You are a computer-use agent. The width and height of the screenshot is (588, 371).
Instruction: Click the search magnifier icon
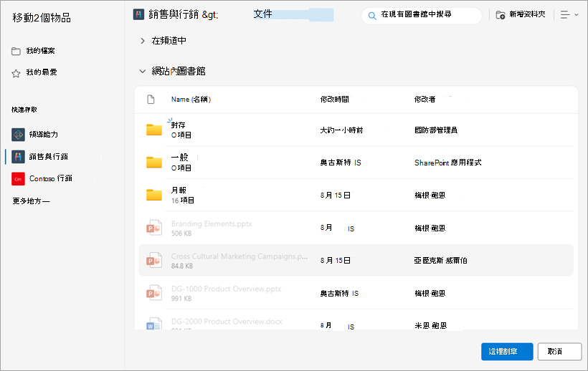372,16
